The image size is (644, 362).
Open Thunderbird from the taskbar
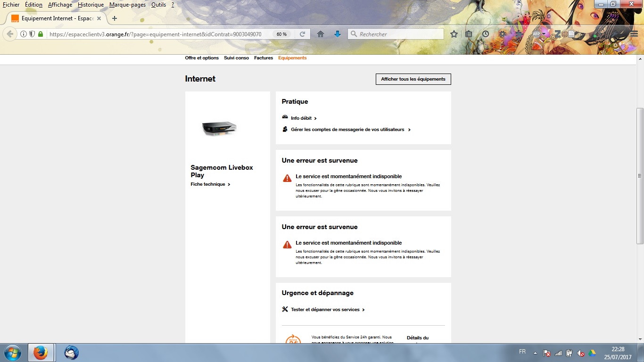coord(71,353)
